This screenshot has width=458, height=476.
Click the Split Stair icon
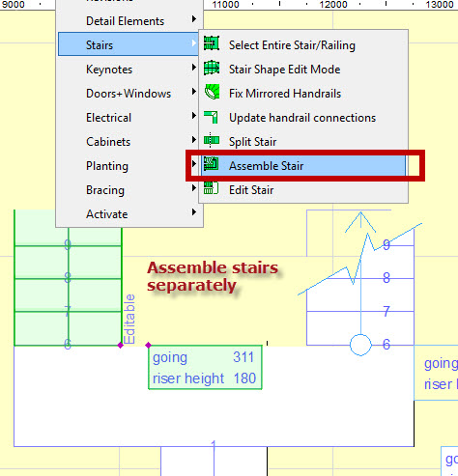point(212,141)
